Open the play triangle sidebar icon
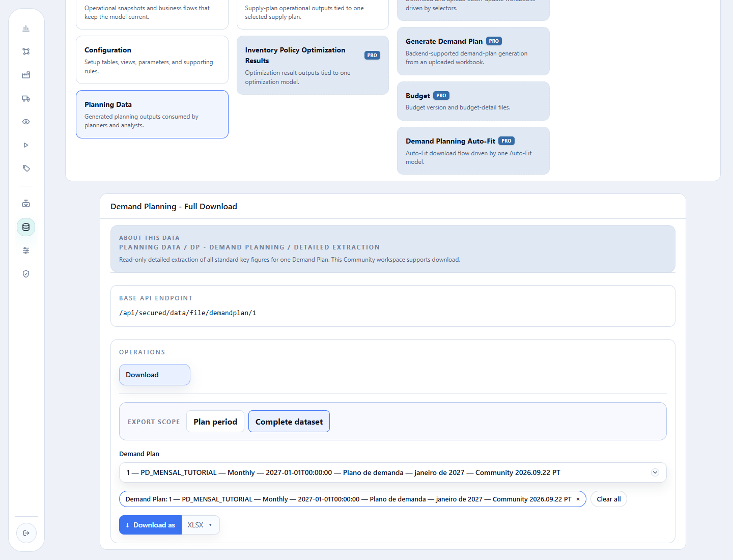The image size is (733, 560). (26, 145)
